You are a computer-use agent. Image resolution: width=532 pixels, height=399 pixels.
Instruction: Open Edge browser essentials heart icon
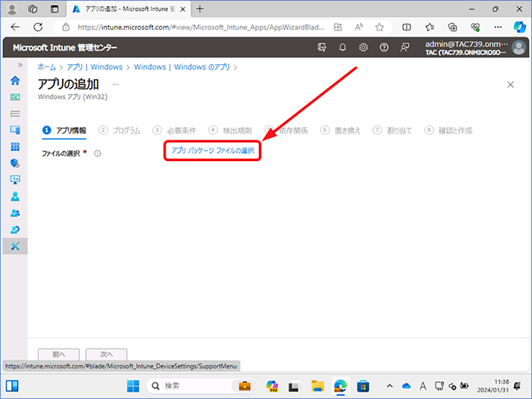(475, 27)
